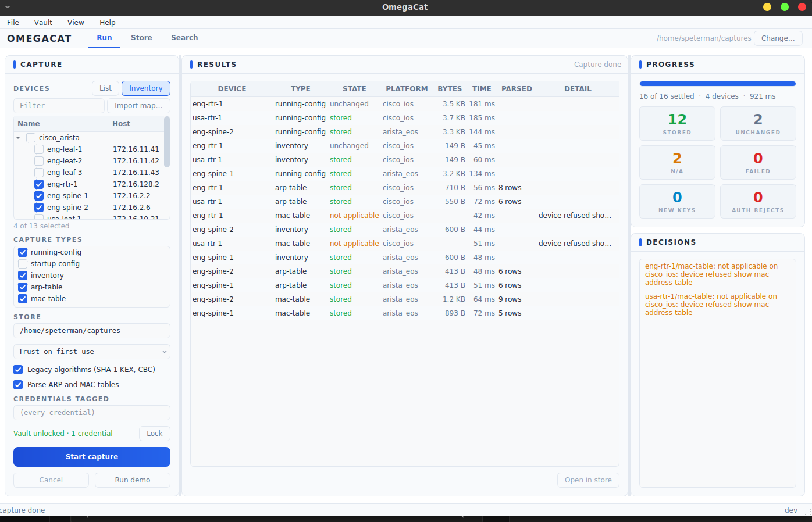Click the DETAIL column header

578,89
